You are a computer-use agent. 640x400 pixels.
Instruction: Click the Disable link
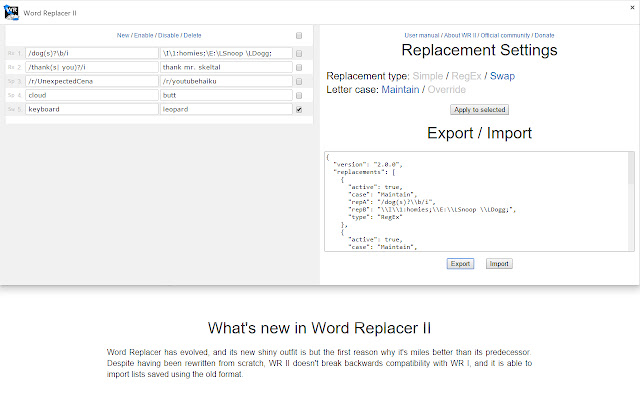pyautogui.click(x=169, y=35)
